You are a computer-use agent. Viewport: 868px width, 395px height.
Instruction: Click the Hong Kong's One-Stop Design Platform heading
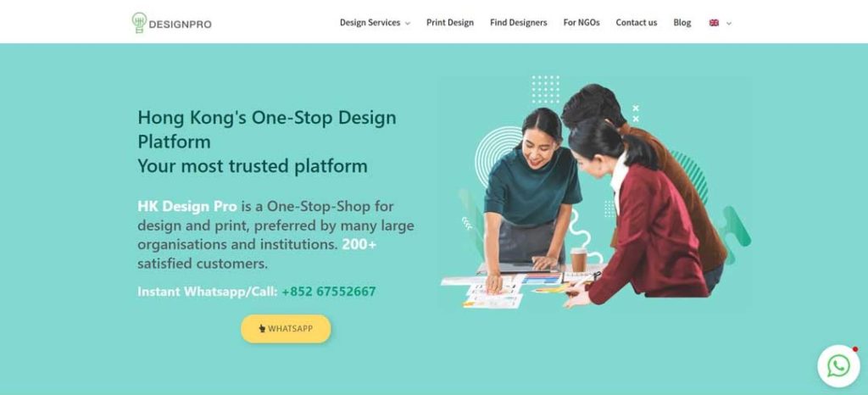tap(267, 130)
